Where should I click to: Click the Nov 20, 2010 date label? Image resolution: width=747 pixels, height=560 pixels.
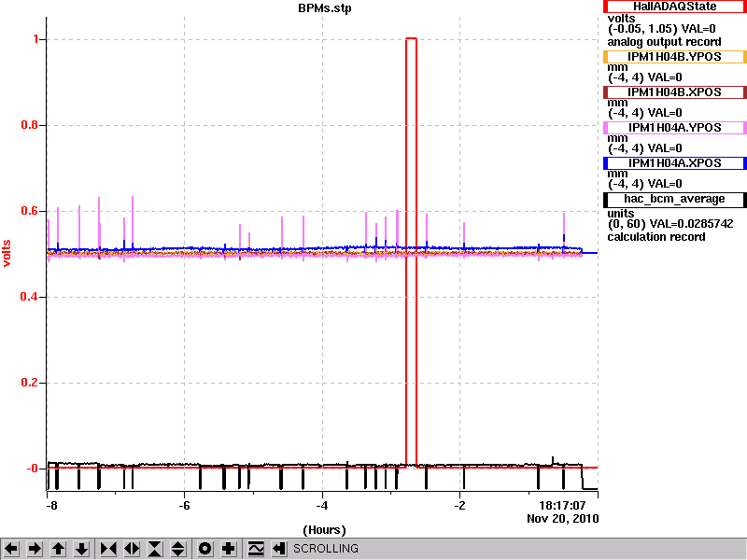(563, 519)
